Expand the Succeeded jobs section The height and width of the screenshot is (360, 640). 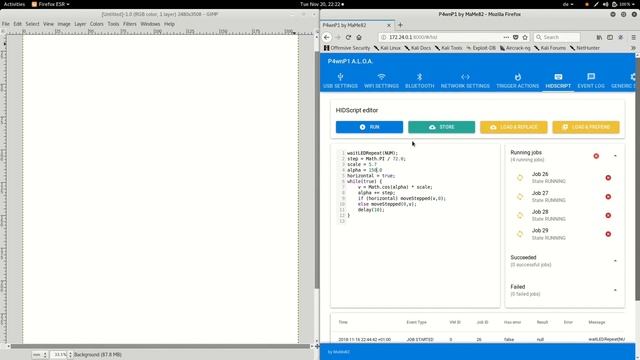[615, 261]
